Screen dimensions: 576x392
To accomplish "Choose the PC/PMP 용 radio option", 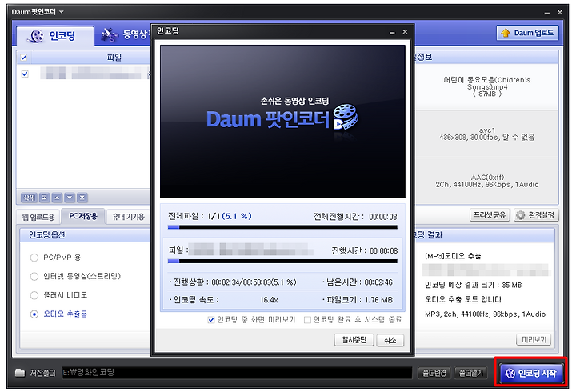I will tap(34, 258).
